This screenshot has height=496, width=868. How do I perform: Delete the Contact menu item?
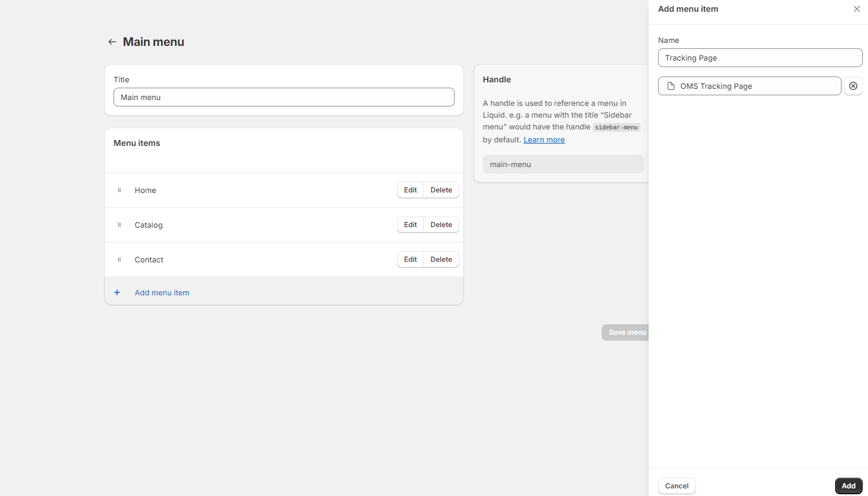441,259
